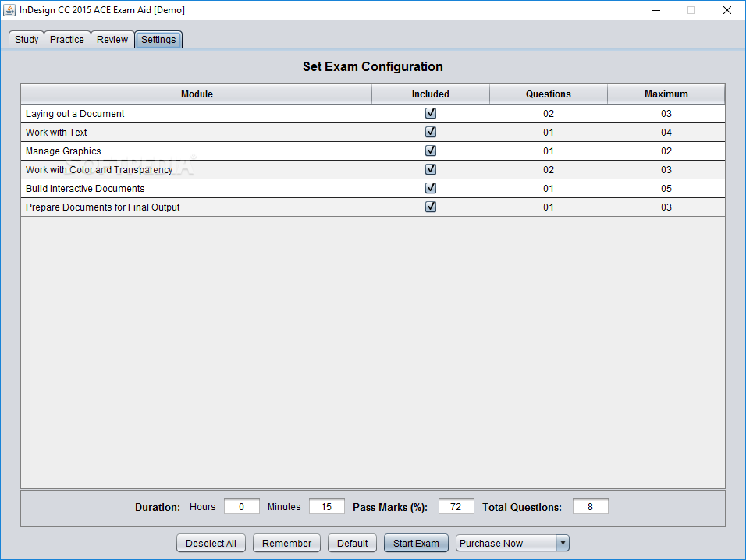The image size is (746, 560).
Task: Select Work with Color and Transparency name
Action: [x=99, y=170]
